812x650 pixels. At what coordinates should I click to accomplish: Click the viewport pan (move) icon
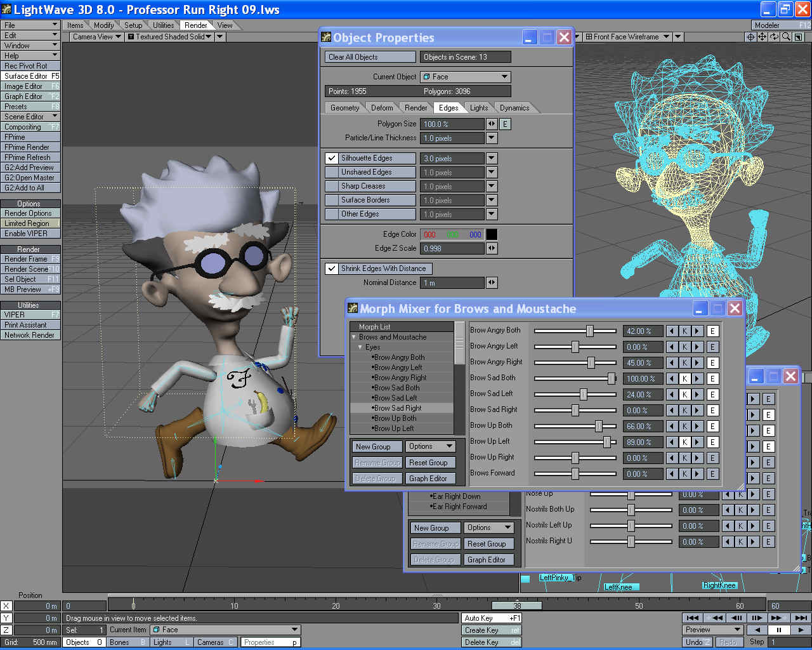coord(763,37)
